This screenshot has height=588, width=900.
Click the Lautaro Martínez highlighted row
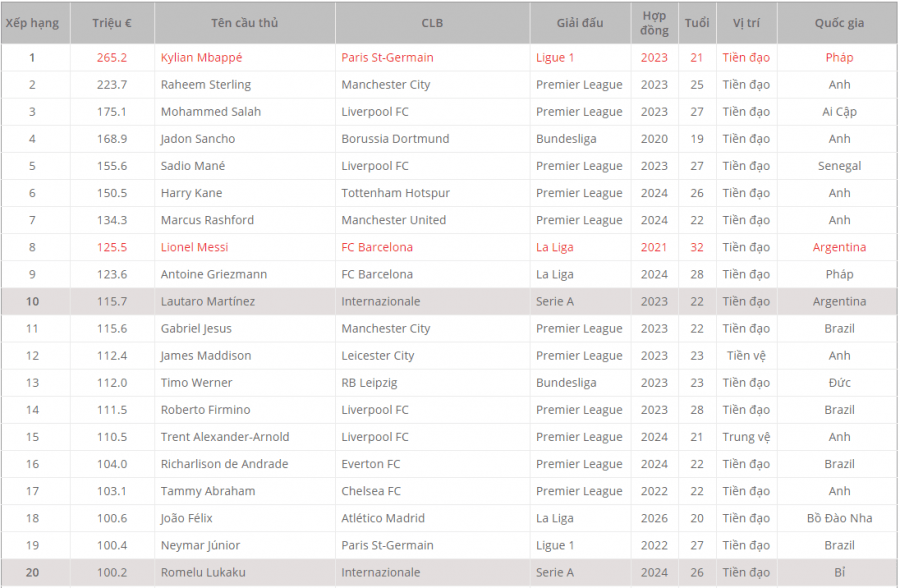coord(208,301)
